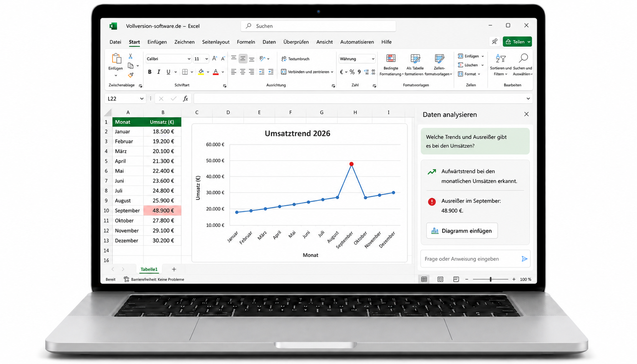Switch to page layout view icon

[440, 279]
